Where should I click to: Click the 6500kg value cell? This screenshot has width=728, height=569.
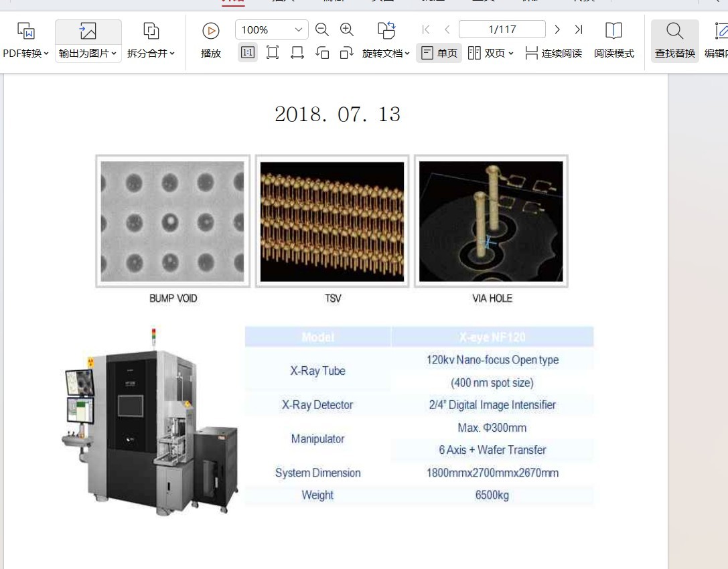pyautogui.click(x=492, y=495)
